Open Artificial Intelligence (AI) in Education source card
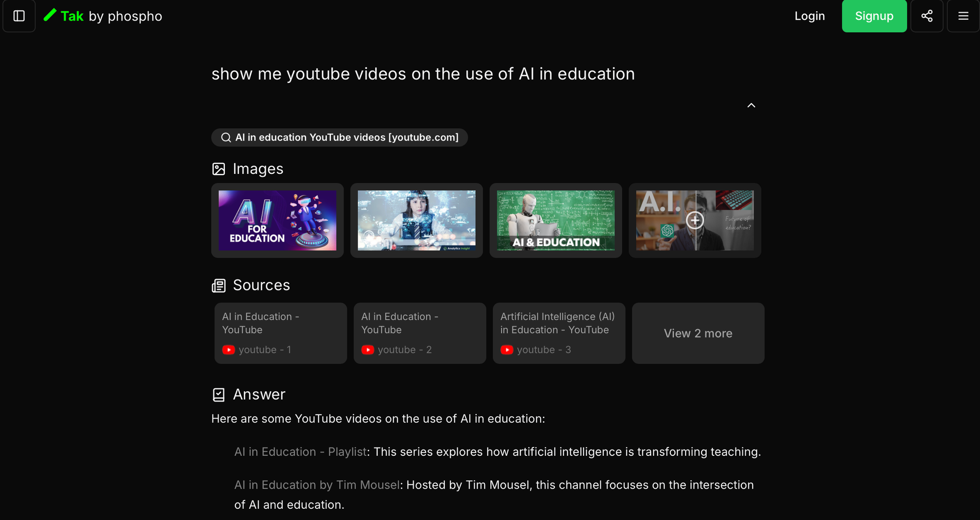The width and height of the screenshot is (980, 520). 559,333
